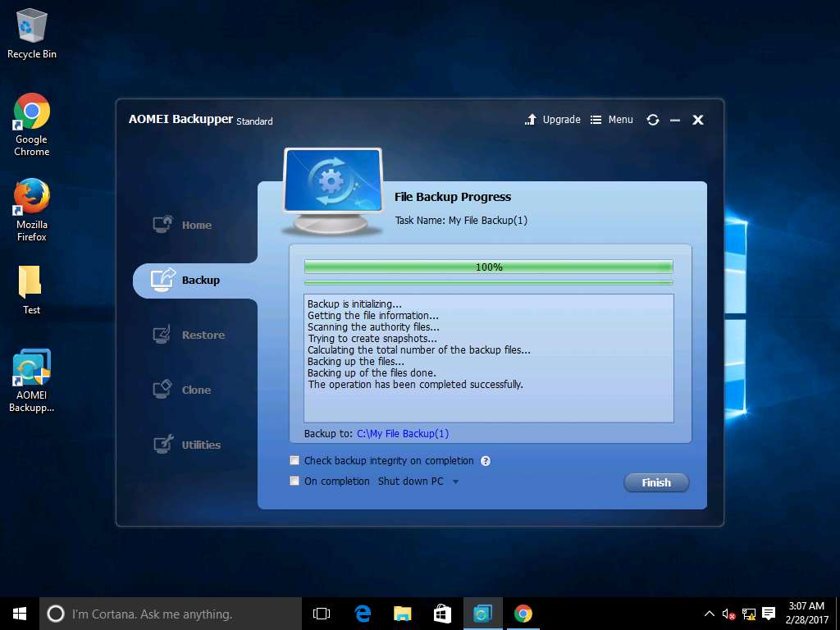Click 'The operation has been completed successfully.' line

[415, 385]
